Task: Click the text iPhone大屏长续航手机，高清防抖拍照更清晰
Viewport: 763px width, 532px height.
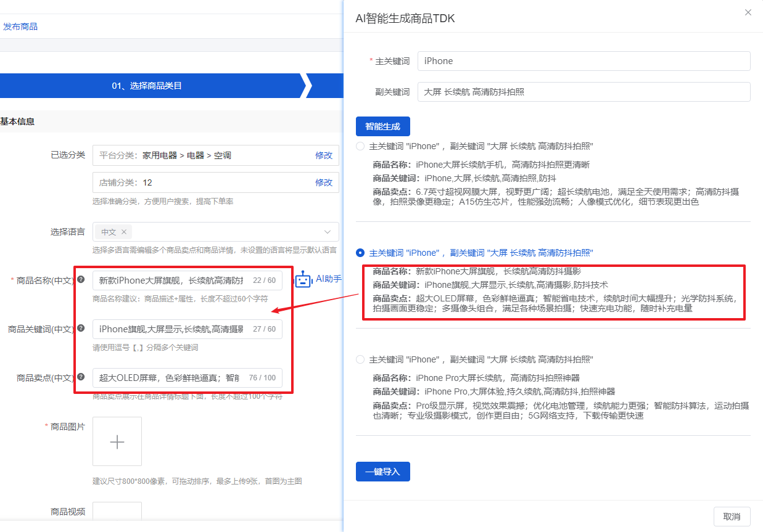Action: [x=503, y=165]
